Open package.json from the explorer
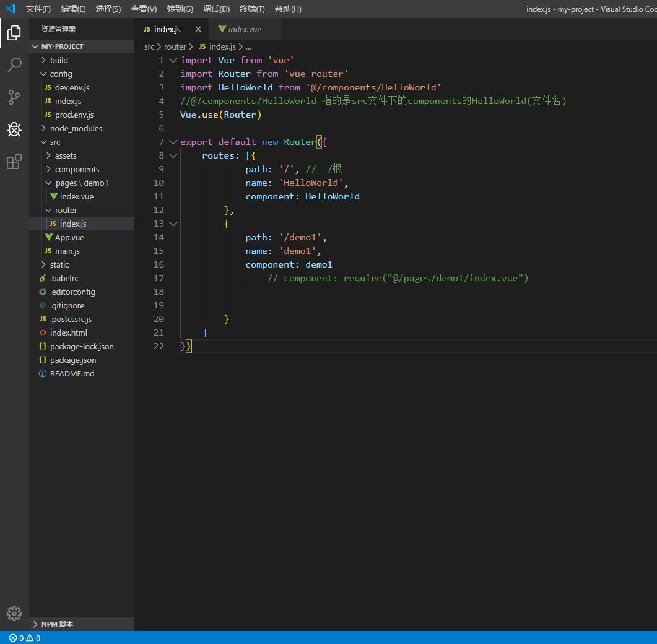 (72, 360)
